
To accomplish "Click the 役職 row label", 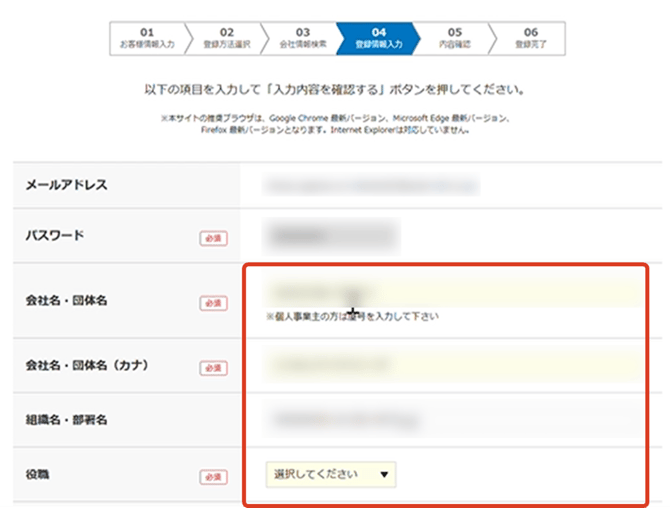I will point(39,475).
